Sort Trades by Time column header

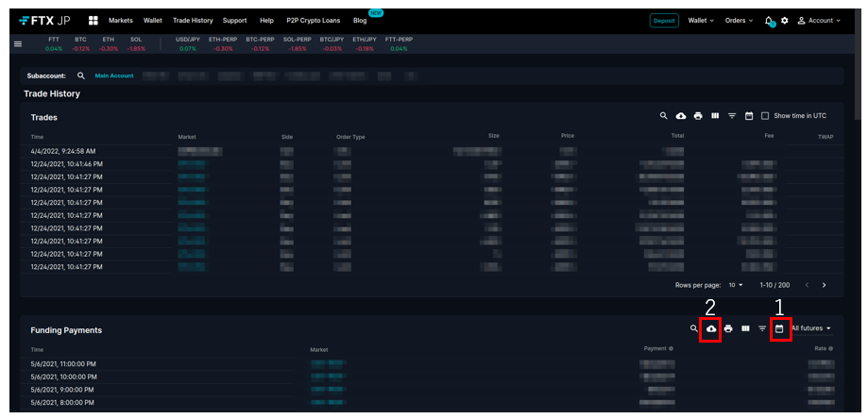37,137
